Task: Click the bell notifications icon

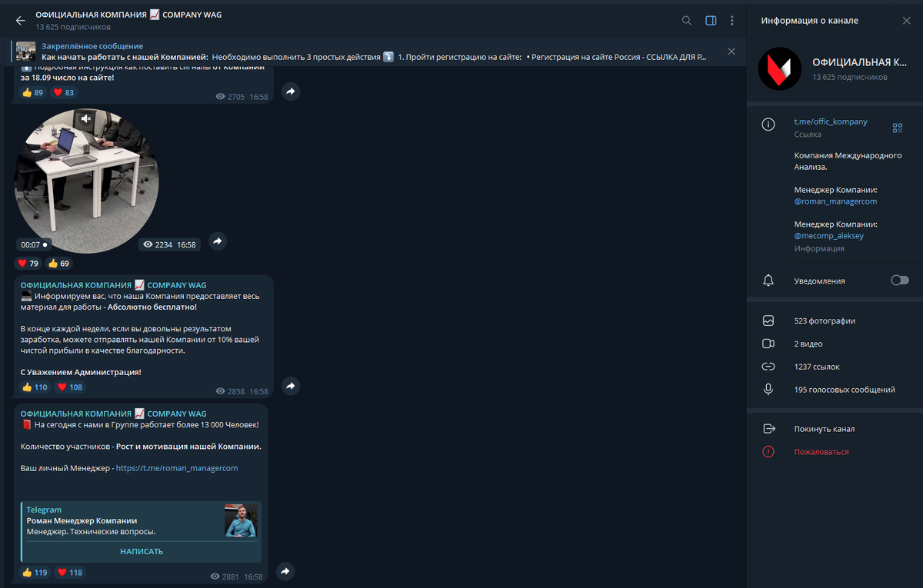Action: coord(768,281)
